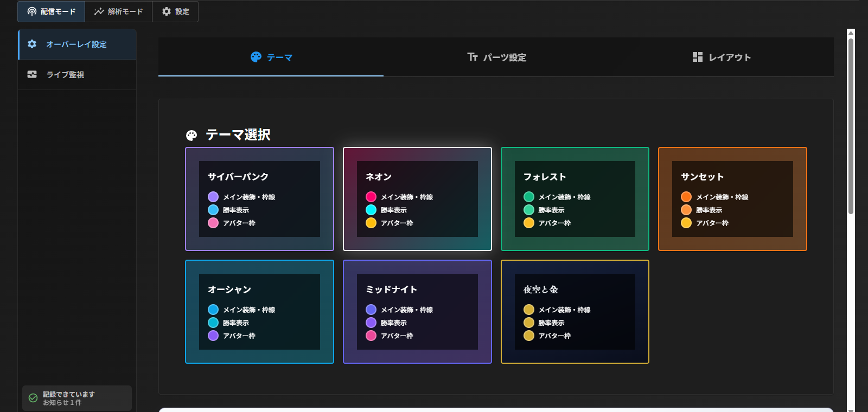Click the scrollbar up arrow

(x=851, y=33)
